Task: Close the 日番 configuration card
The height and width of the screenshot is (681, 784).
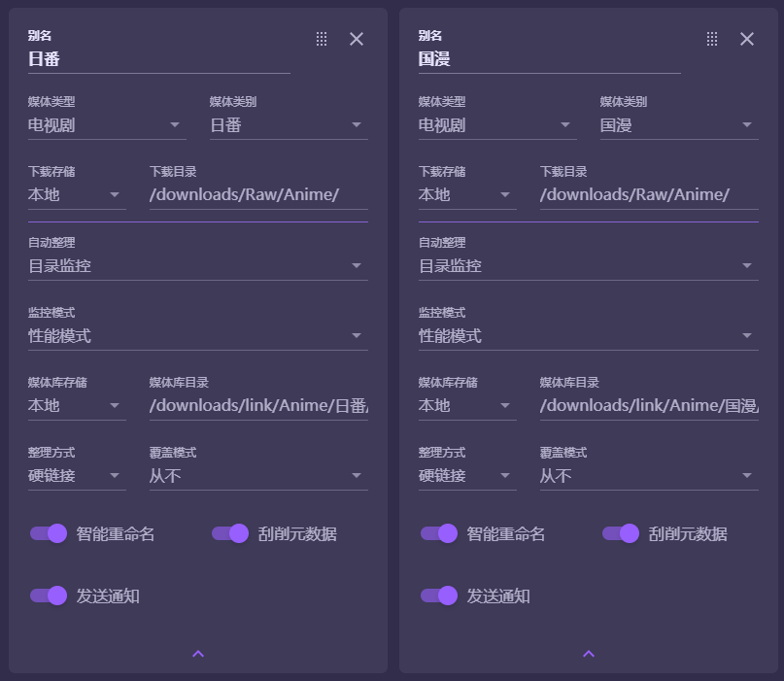Action: coord(356,39)
